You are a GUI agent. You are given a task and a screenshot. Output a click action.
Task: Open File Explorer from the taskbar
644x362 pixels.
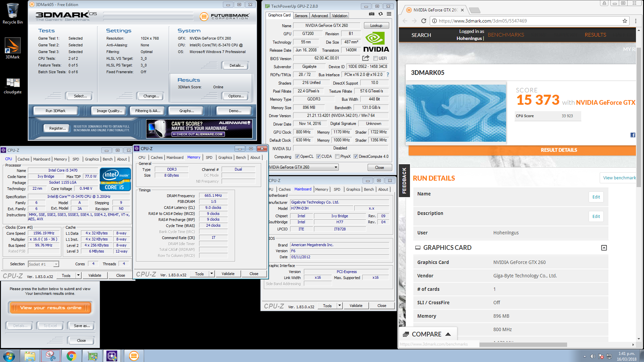(30, 356)
